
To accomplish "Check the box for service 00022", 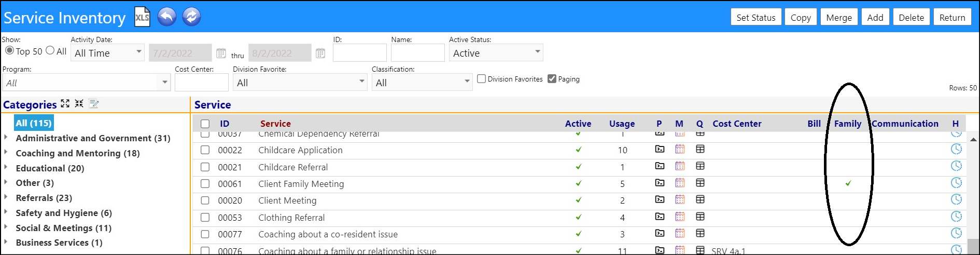I will [x=205, y=150].
